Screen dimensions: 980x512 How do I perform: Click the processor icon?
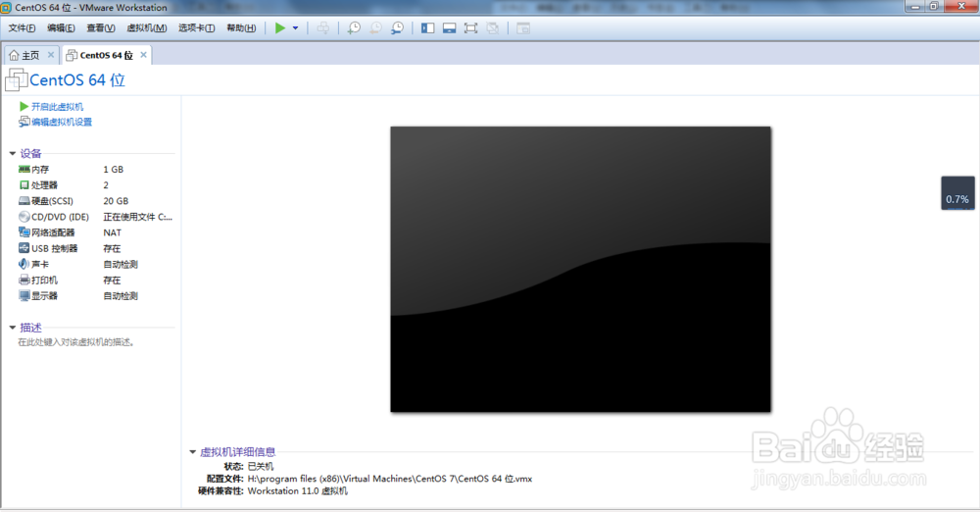(x=24, y=185)
